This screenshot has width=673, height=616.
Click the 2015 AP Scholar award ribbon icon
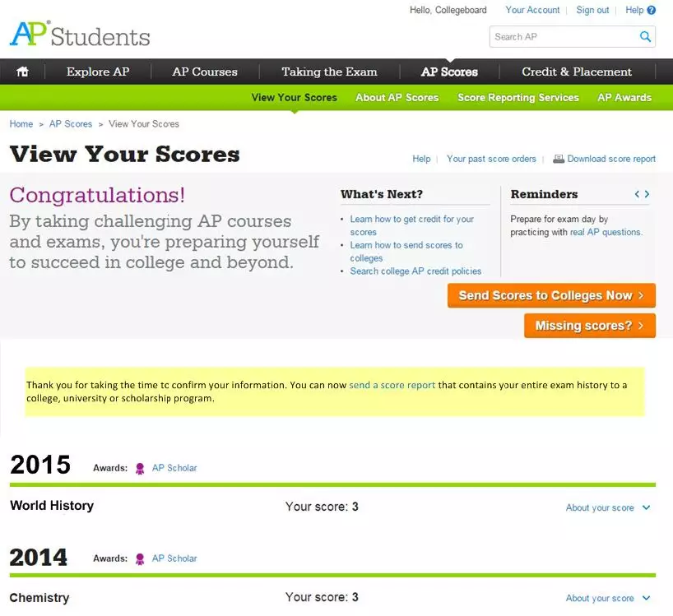pos(140,469)
